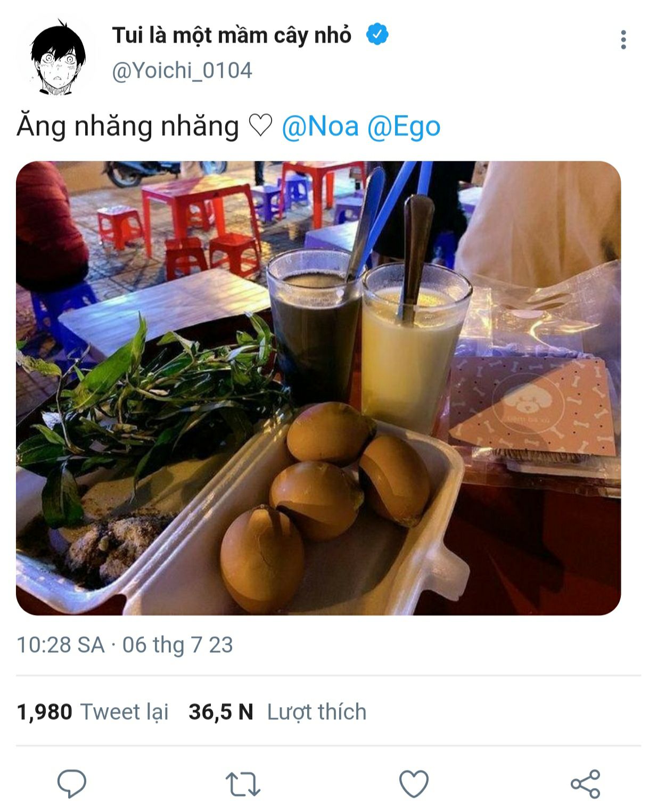The height and width of the screenshot is (812, 657).
Task: Open the manga profile avatar
Action: pyautogui.click(x=58, y=58)
